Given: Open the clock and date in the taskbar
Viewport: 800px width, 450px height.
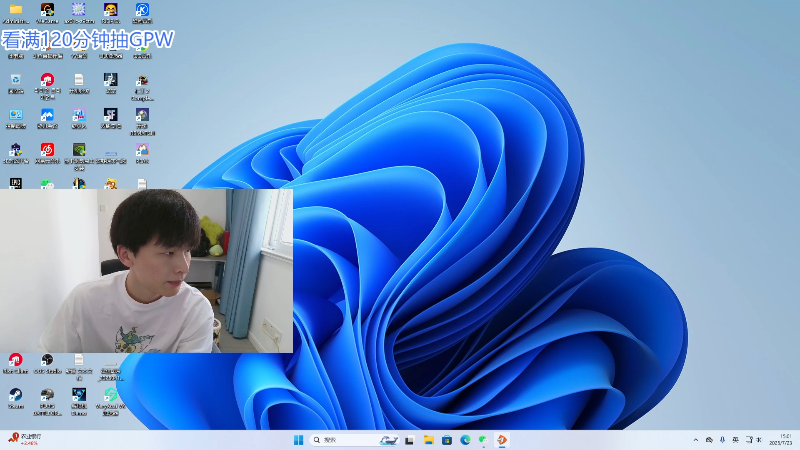Looking at the screenshot, I should pos(781,439).
